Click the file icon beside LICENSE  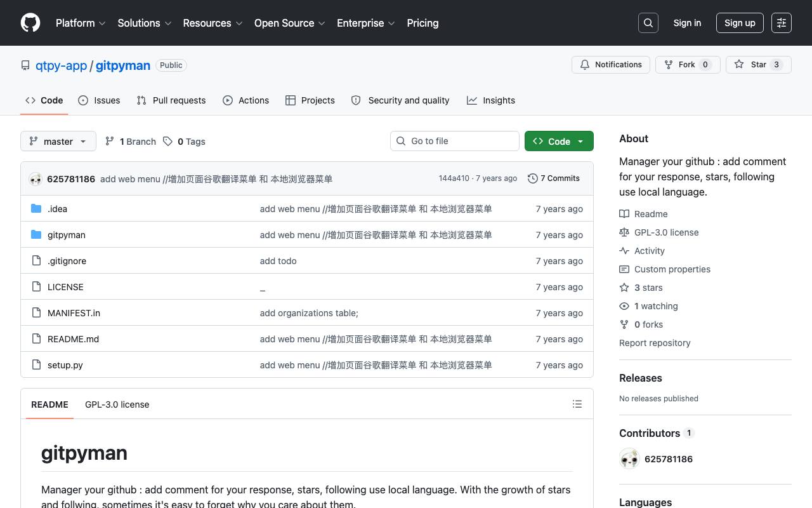[x=36, y=286]
